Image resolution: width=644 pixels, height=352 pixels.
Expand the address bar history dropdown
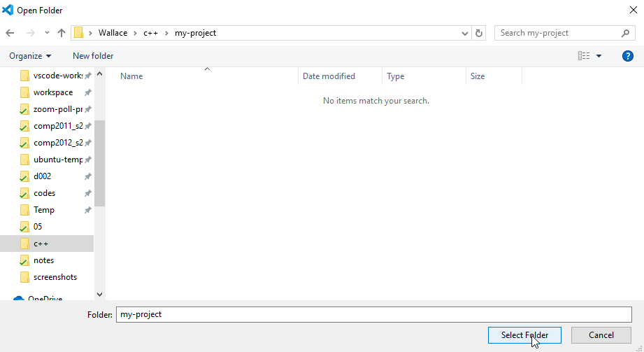(466, 33)
